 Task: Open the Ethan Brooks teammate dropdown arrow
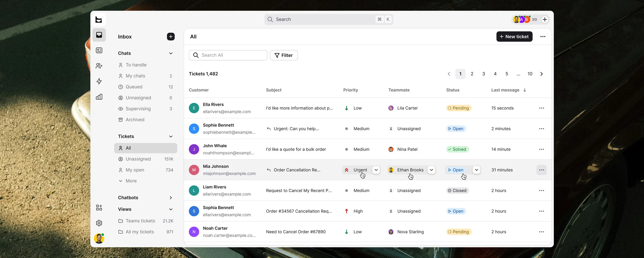431,170
